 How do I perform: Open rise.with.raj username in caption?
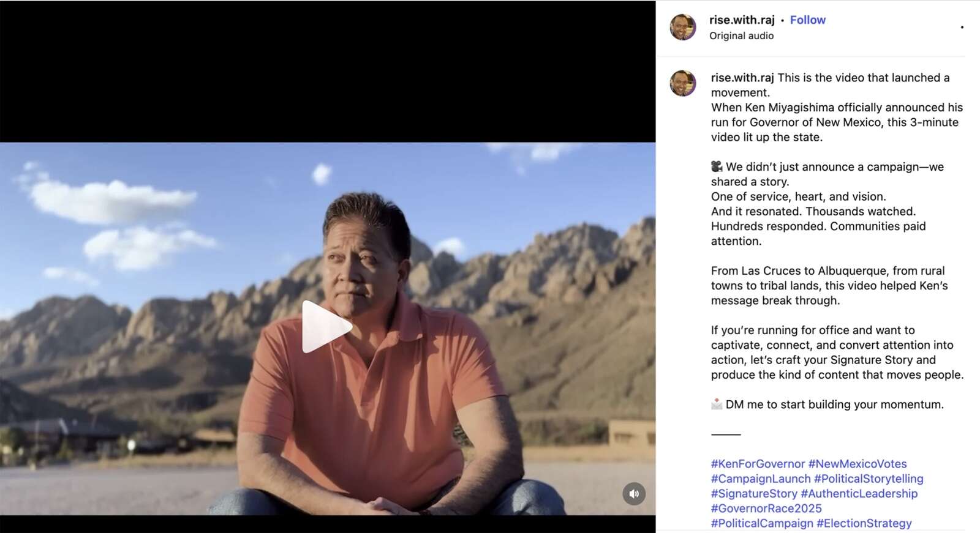point(742,78)
